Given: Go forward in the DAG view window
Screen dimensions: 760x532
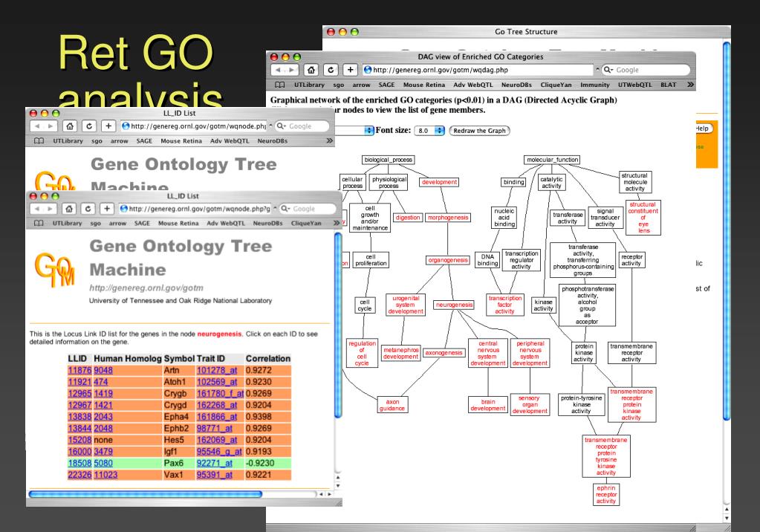Looking at the screenshot, I should pos(291,70).
